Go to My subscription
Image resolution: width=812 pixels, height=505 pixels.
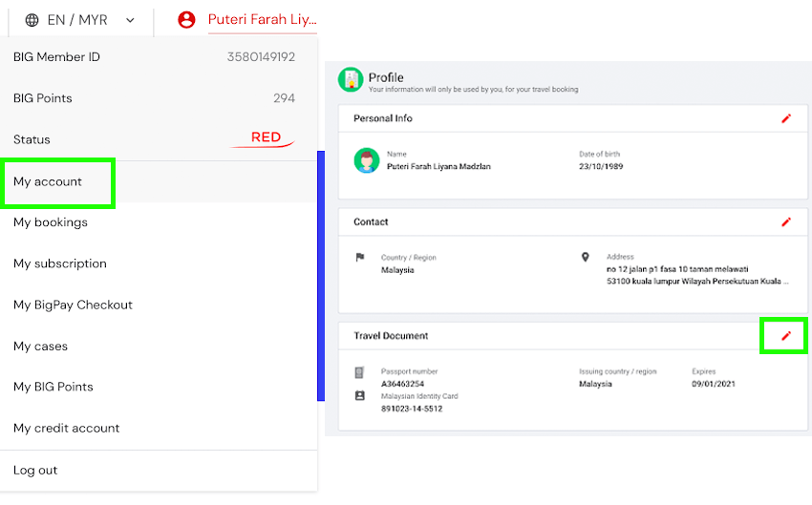(x=60, y=263)
